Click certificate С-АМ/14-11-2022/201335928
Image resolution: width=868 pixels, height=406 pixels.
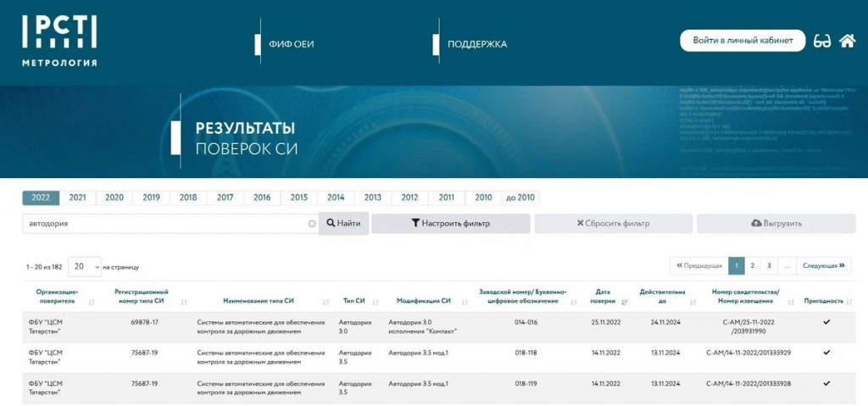748,383
